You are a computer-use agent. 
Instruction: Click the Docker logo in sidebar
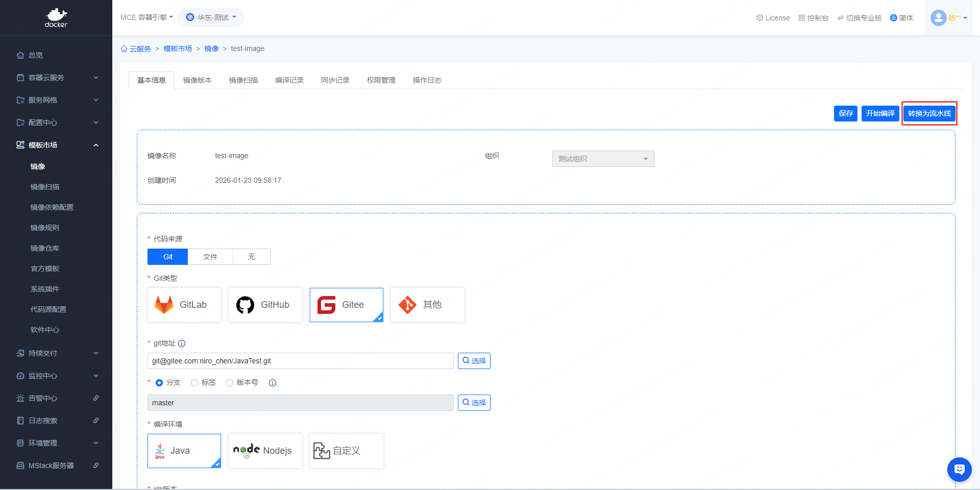[56, 18]
